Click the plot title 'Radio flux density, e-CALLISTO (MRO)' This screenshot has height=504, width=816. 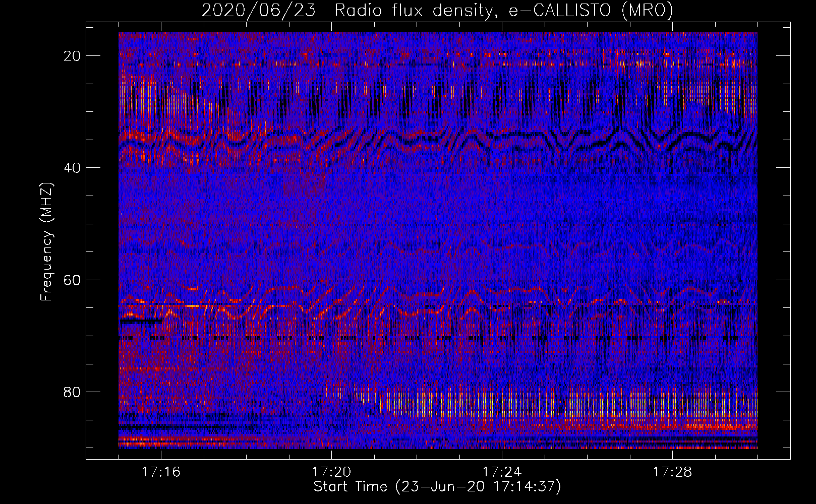coord(504,10)
